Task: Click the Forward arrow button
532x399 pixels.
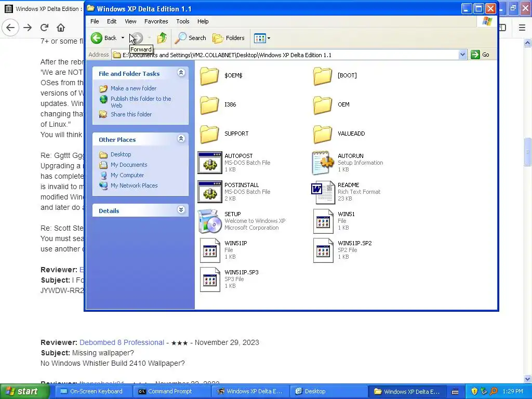Action: pyautogui.click(x=137, y=38)
